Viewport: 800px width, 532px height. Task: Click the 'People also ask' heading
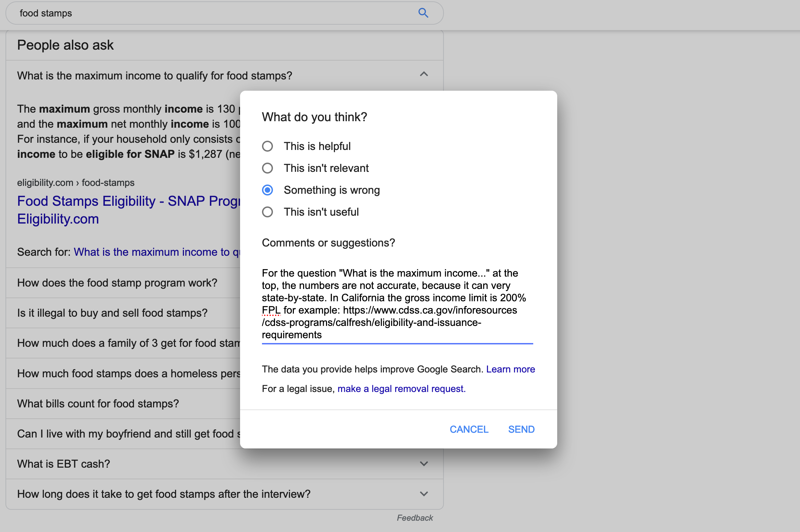tap(65, 45)
